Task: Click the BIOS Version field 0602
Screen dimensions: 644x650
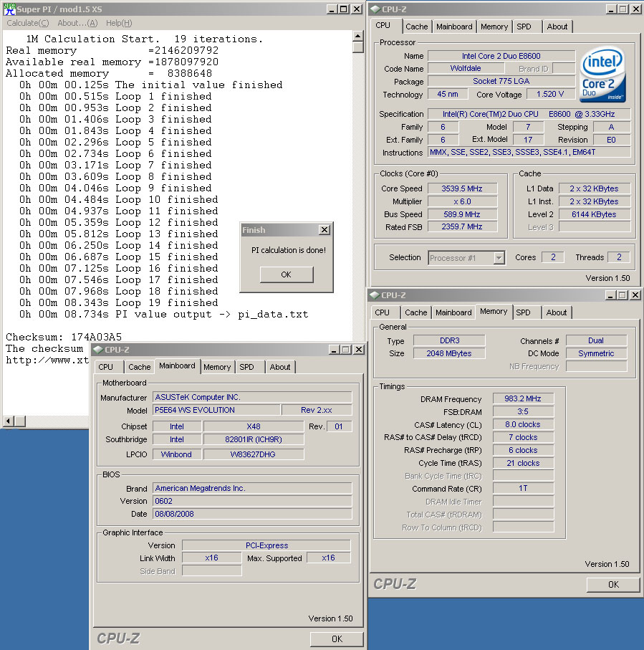Action: coord(252,501)
